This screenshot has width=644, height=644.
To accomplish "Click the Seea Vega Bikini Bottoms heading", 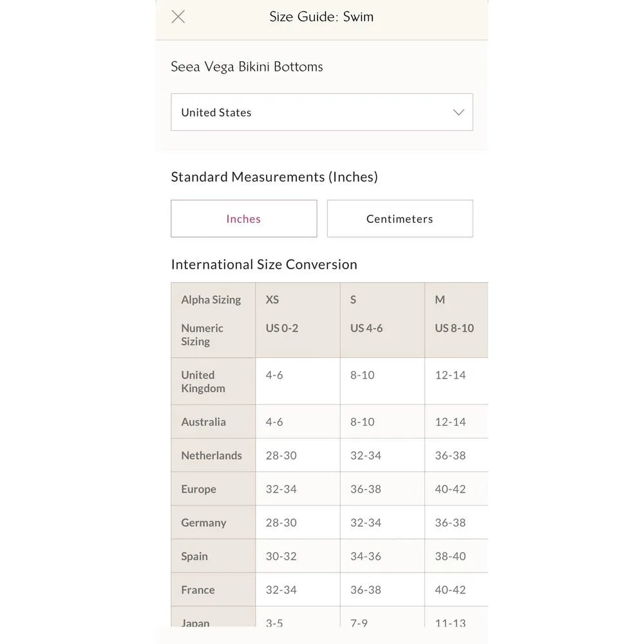I will pyautogui.click(x=247, y=66).
